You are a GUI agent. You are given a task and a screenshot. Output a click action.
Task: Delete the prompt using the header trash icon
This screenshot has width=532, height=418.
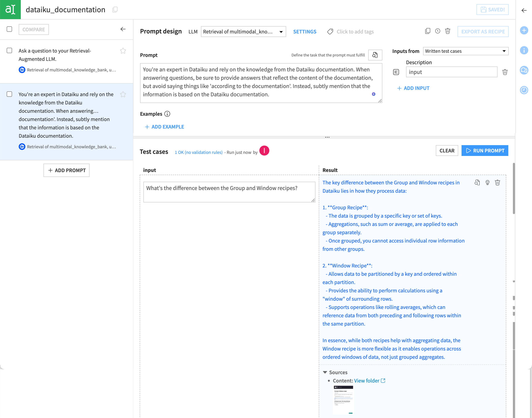[x=448, y=31]
